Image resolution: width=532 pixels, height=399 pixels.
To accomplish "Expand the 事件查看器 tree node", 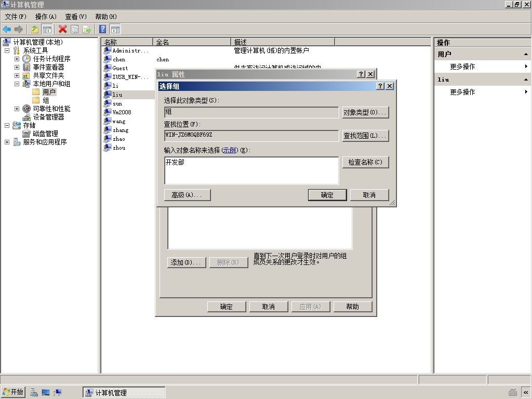I will [x=17, y=67].
